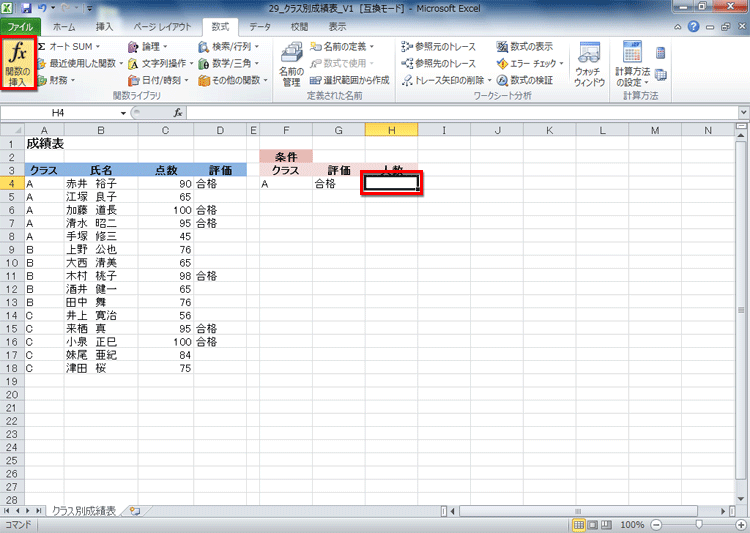Switch to the Home (ホーム) tab
Image resolution: width=750 pixels, height=533 pixels.
[x=64, y=27]
